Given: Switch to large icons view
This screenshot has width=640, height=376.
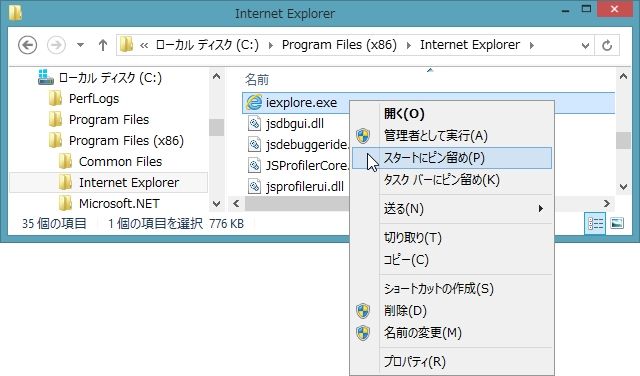Looking at the screenshot, I should pos(617,223).
